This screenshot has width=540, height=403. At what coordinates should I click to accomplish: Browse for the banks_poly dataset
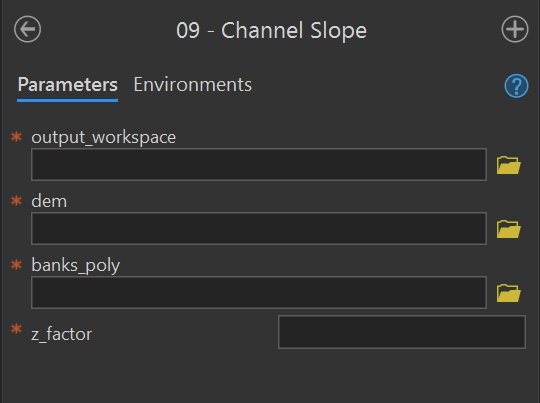(x=508, y=293)
